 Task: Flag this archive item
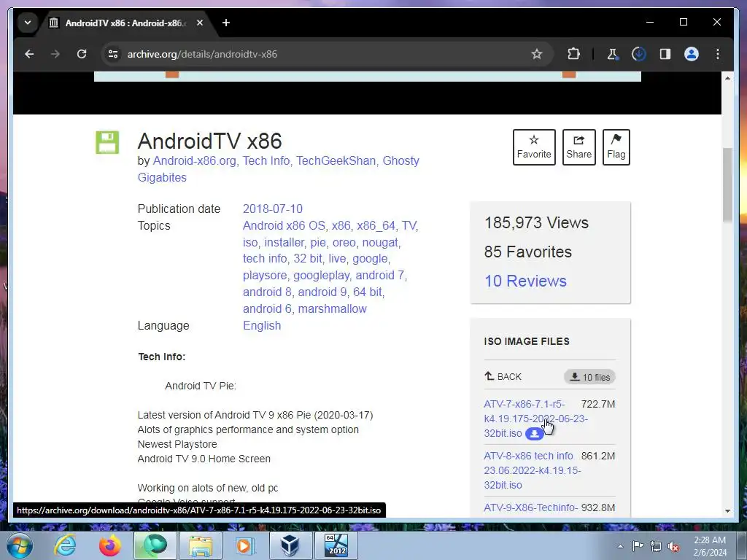point(616,147)
